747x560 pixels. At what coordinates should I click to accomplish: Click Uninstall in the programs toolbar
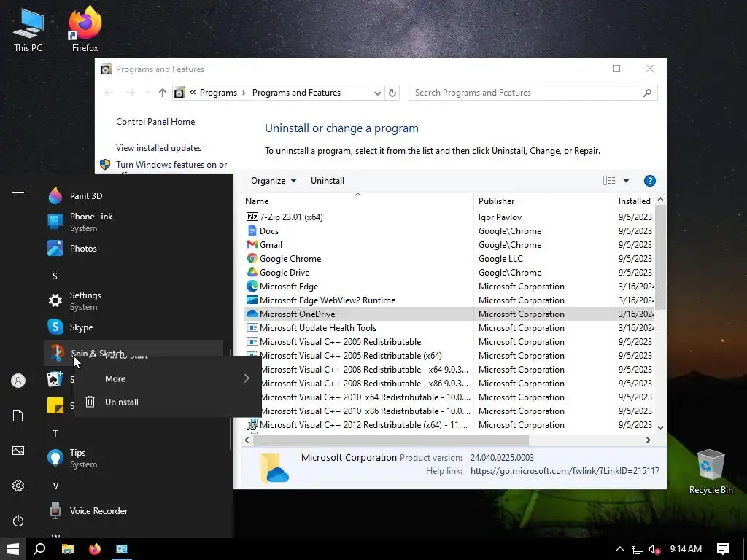click(328, 181)
